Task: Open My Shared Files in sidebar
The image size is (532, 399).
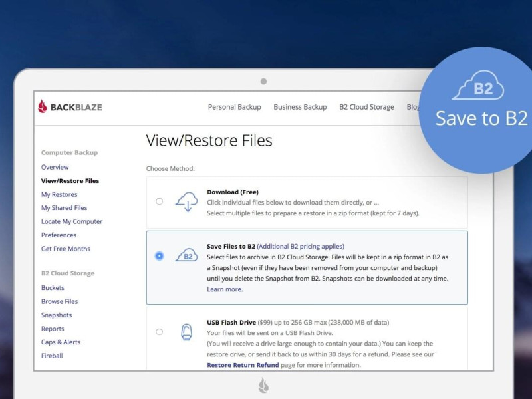Action: pos(64,208)
